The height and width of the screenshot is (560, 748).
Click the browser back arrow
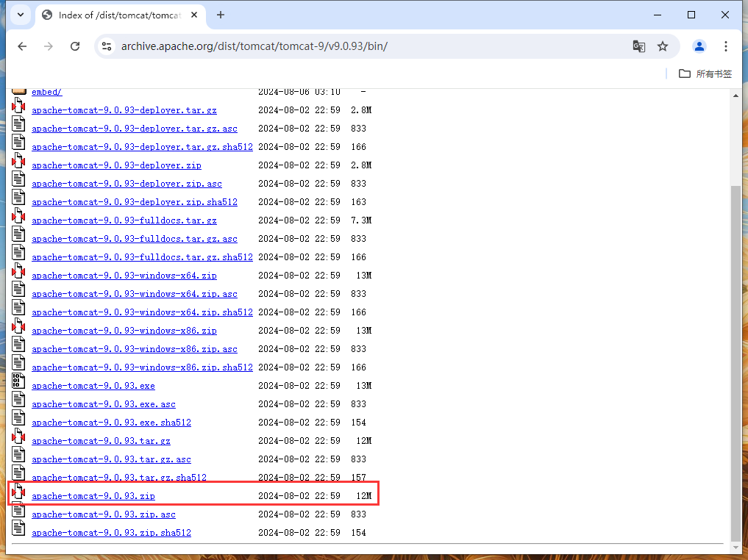tap(22, 46)
